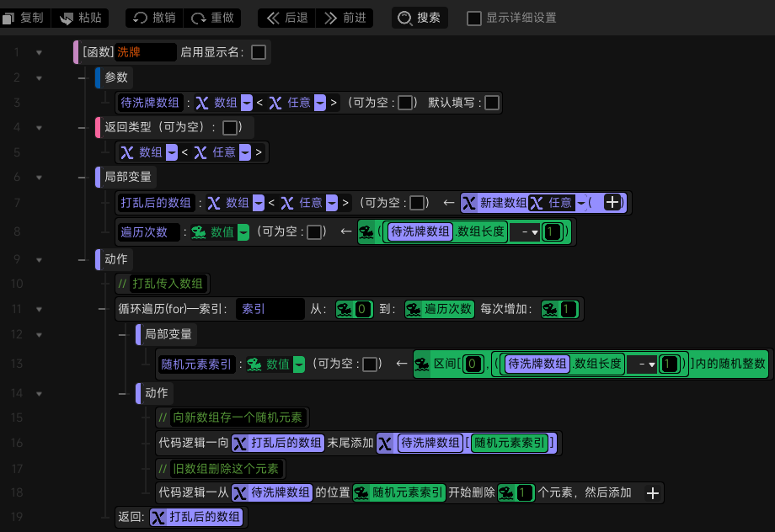Image resolution: width=775 pixels, height=532 pixels.
Task: Collapse the 局部变量 section arrow on line 6
Action: 39,178
